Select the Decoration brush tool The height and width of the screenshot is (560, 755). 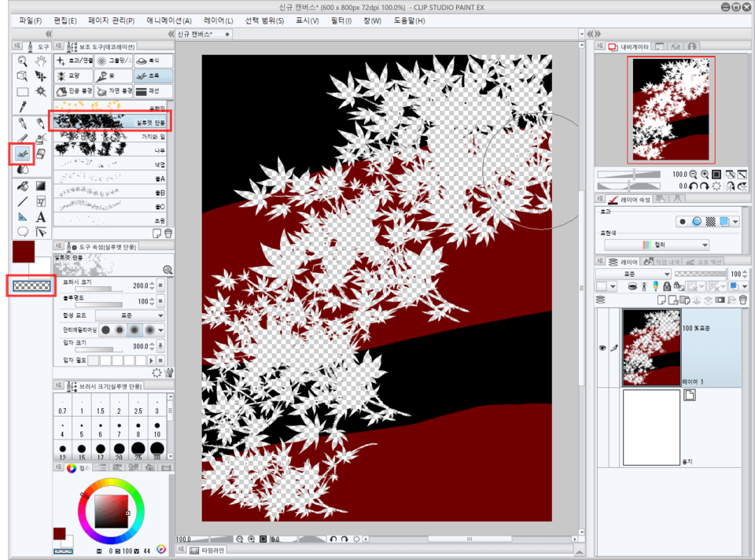pyautogui.click(x=22, y=154)
